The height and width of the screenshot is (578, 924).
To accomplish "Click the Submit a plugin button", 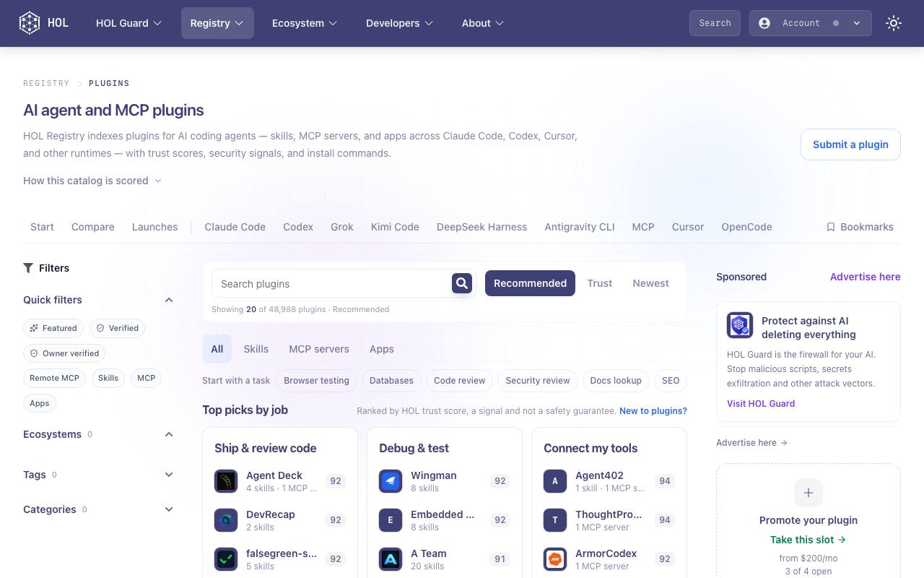I will click(x=850, y=144).
